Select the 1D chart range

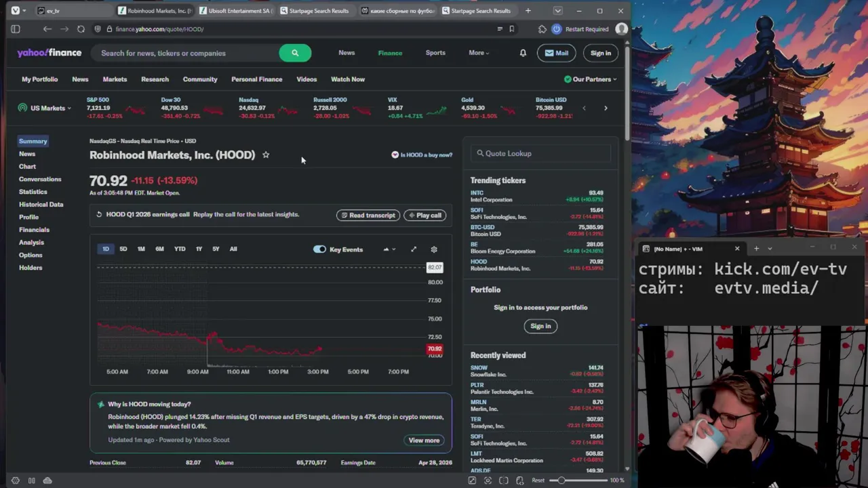click(106, 249)
